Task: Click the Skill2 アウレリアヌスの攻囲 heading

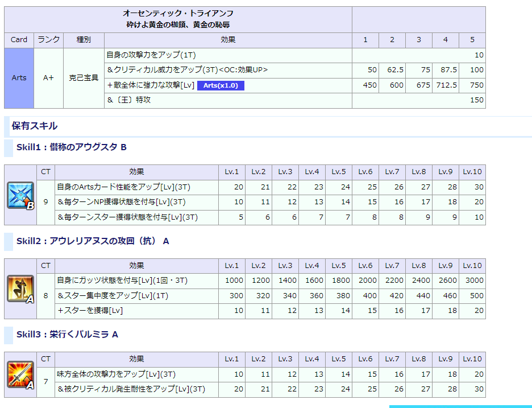Action: tap(93, 241)
